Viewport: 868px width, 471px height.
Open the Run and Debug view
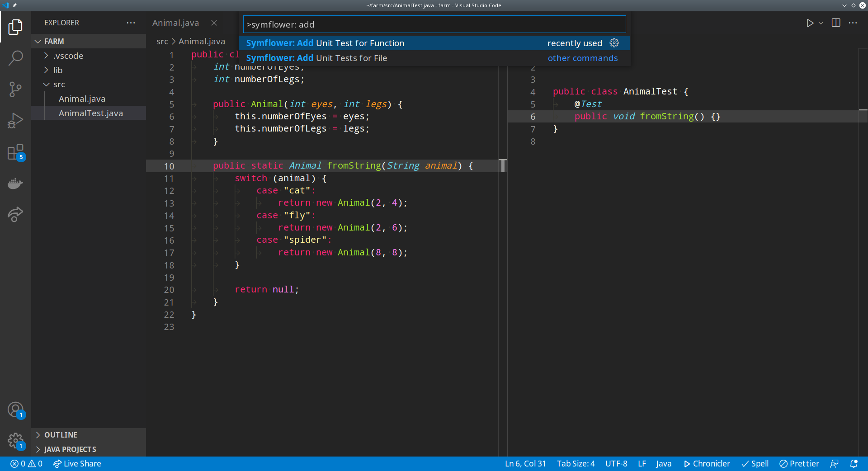(15, 121)
